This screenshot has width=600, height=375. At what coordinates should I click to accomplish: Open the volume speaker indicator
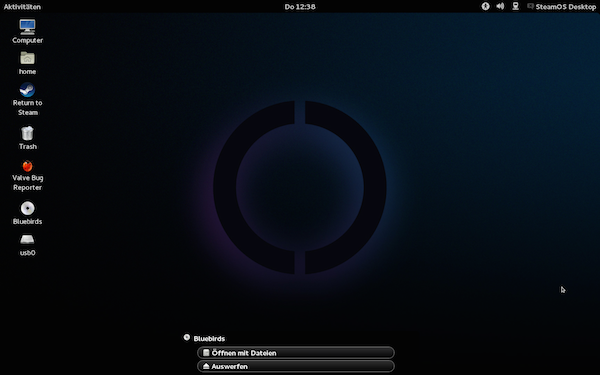point(500,6)
